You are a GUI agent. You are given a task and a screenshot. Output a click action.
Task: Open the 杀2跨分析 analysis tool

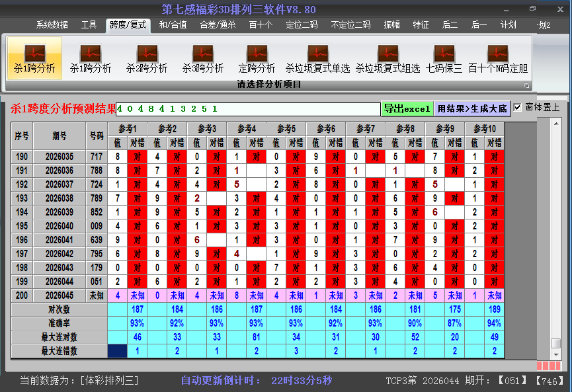(147, 58)
